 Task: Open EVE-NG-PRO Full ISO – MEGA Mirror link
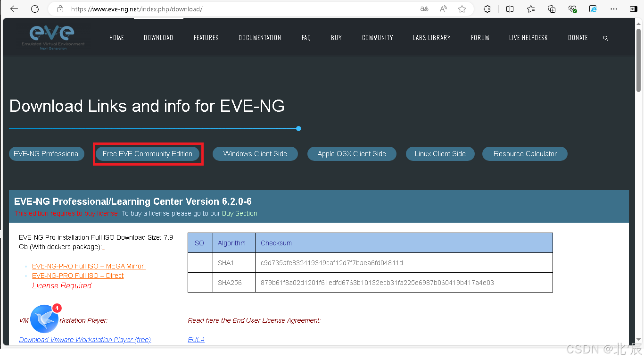click(89, 266)
